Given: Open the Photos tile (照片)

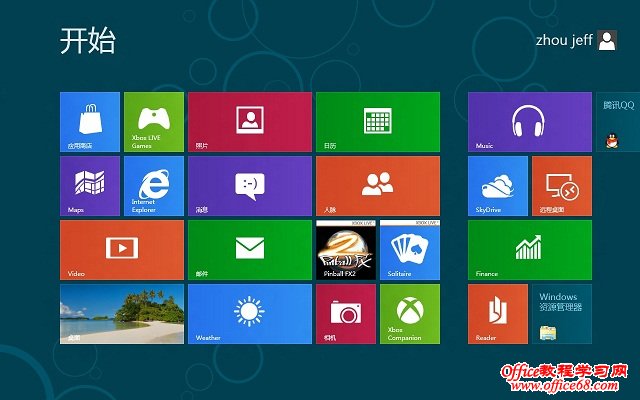Looking at the screenshot, I should [x=250, y=122].
